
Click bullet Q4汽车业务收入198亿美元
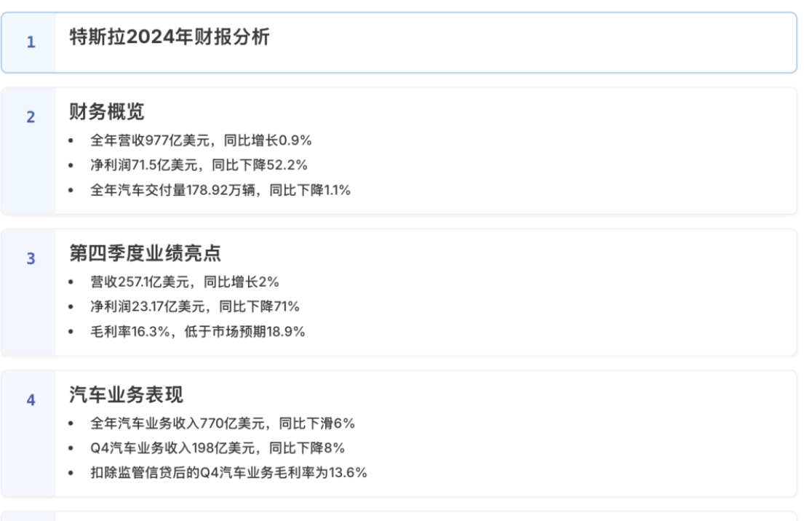[x=218, y=448]
